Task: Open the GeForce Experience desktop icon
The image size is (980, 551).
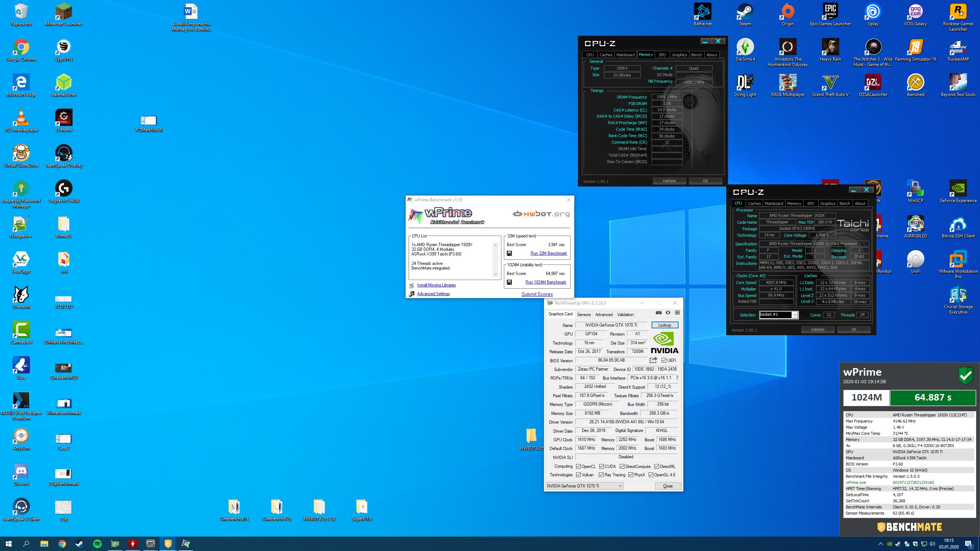Action: [x=958, y=192]
